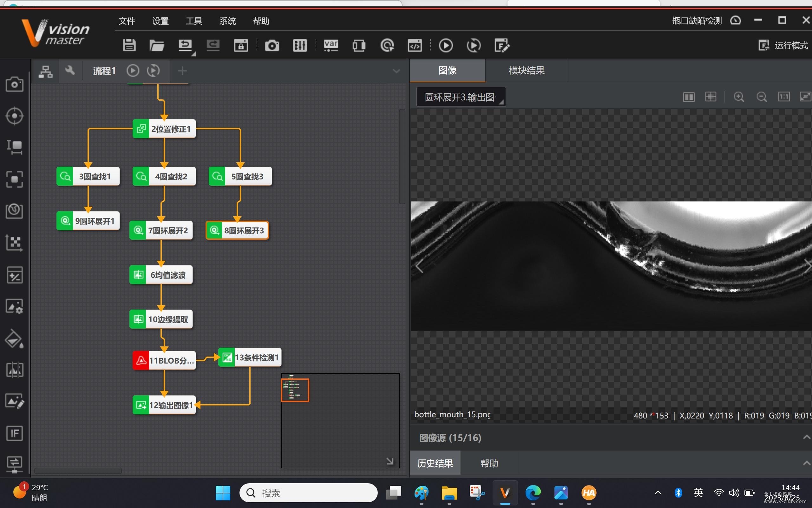Open the controller settings sliders icon
This screenshot has height=508, width=812.
coord(300,45)
